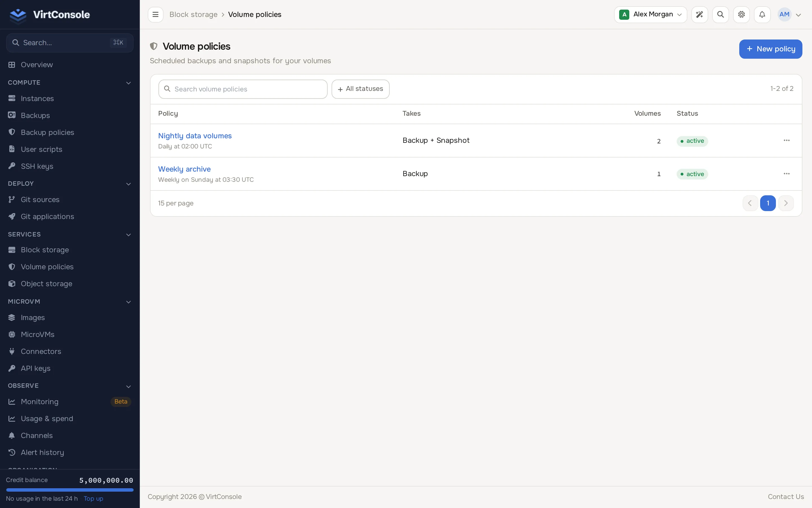The width and height of the screenshot is (812, 508).
Task: Click the Top up link
Action: (93, 499)
